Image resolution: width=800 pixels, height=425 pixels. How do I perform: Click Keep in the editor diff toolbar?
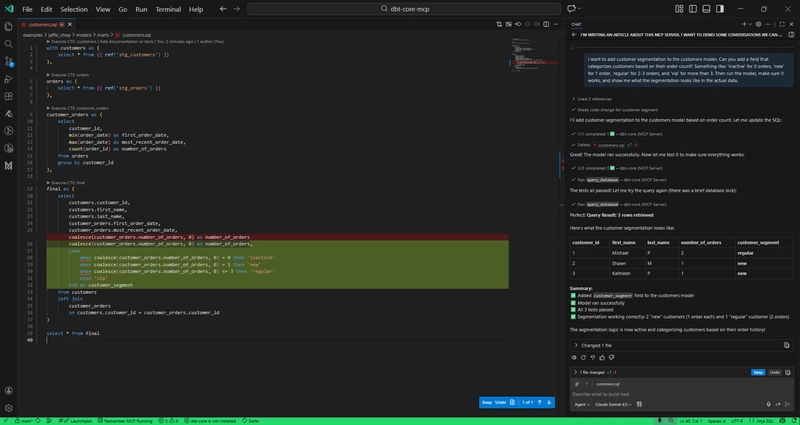[x=487, y=403]
